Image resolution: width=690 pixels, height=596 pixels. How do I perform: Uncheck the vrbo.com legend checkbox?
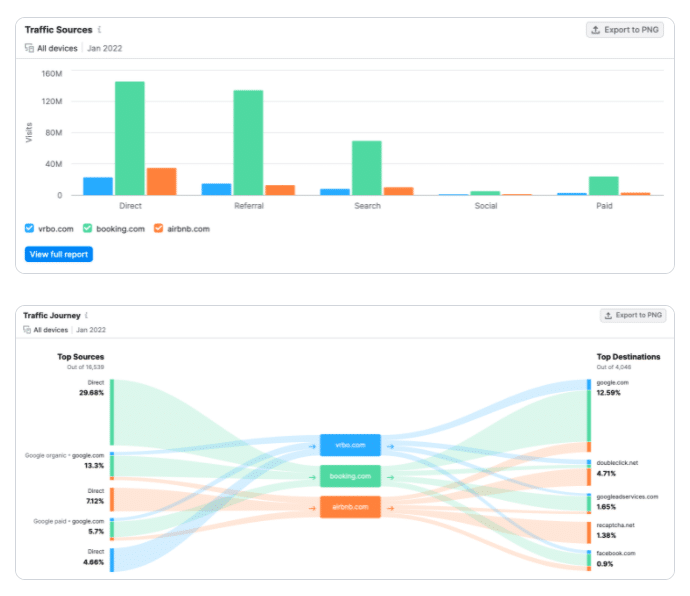pyautogui.click(x=29, y=228)
